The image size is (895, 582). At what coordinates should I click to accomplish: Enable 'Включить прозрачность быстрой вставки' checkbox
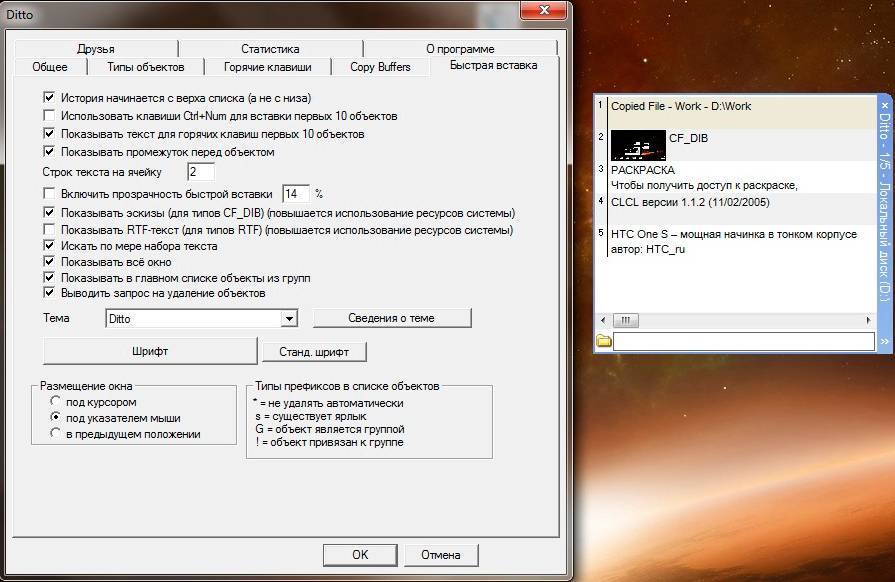click(x=49, y=194)
